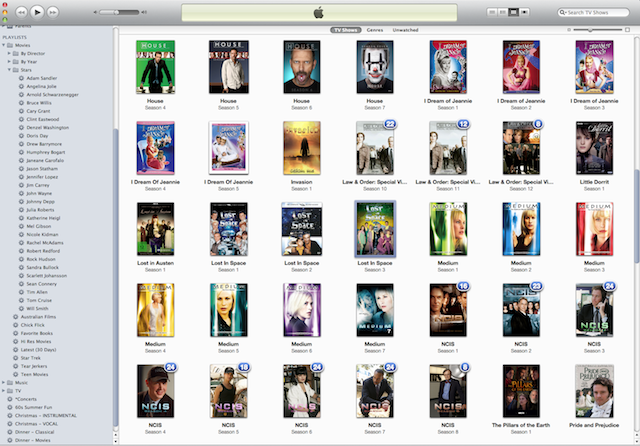
Task: Select Little Dorrit Season 1 cover
Action: tap(594, 148)
